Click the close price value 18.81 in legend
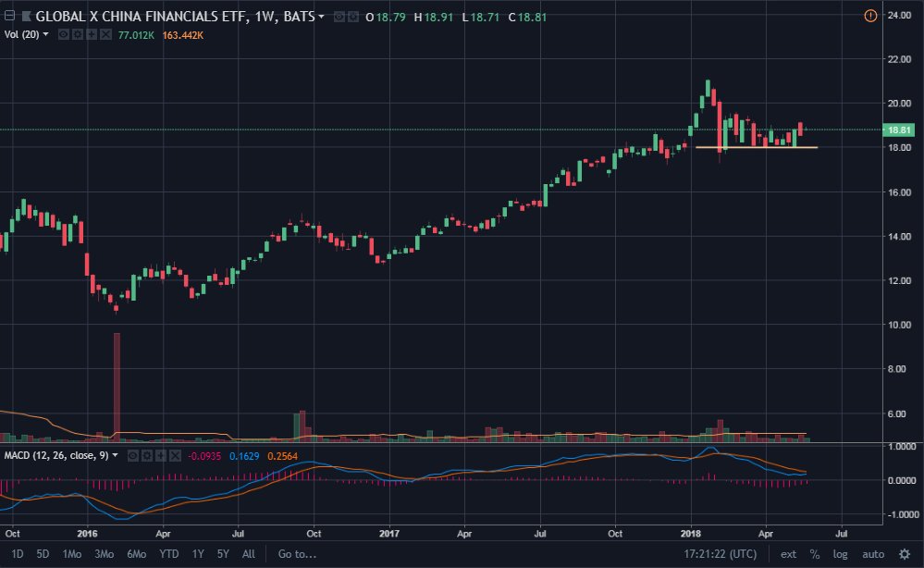This screenshot has height=568, width=924. (532, 17)
